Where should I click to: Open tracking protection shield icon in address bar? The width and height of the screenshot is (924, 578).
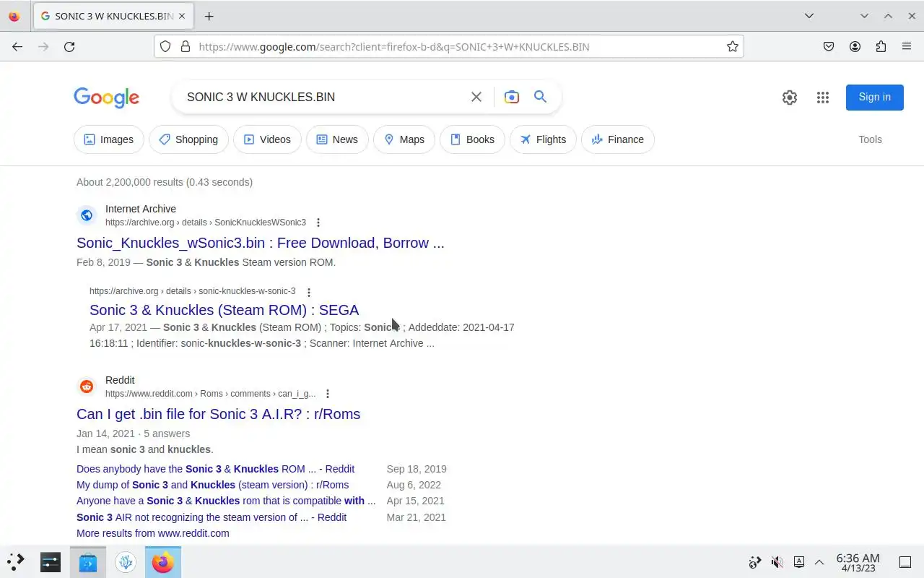[165, 46]
